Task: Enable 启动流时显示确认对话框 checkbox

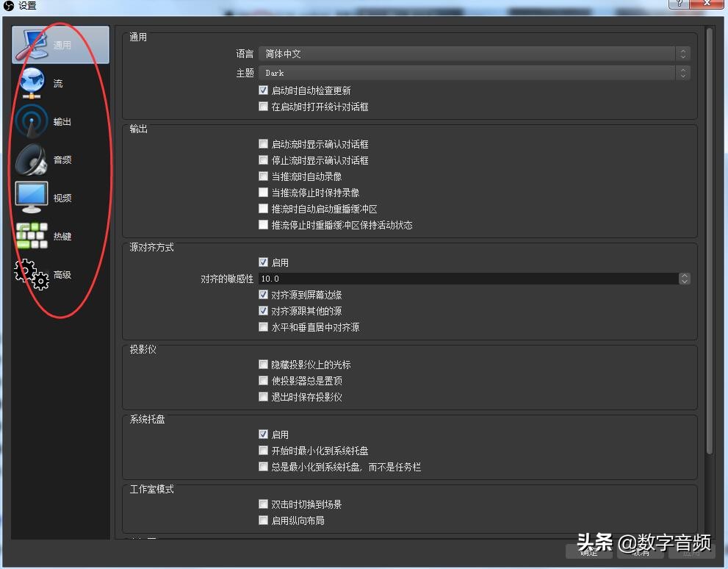Action: click(x=263, y=144)
